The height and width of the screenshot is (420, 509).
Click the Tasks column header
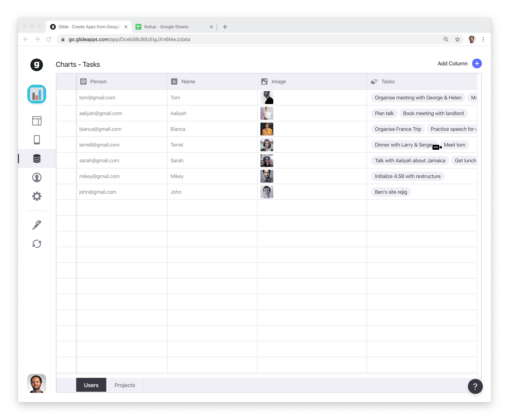[x=388, y=81]
